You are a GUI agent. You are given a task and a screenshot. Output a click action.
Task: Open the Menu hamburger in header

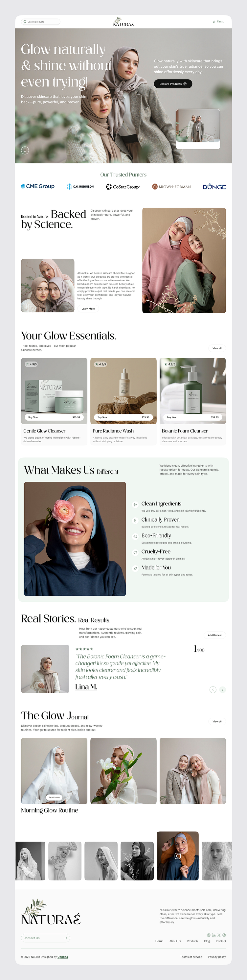click(218, 22)
